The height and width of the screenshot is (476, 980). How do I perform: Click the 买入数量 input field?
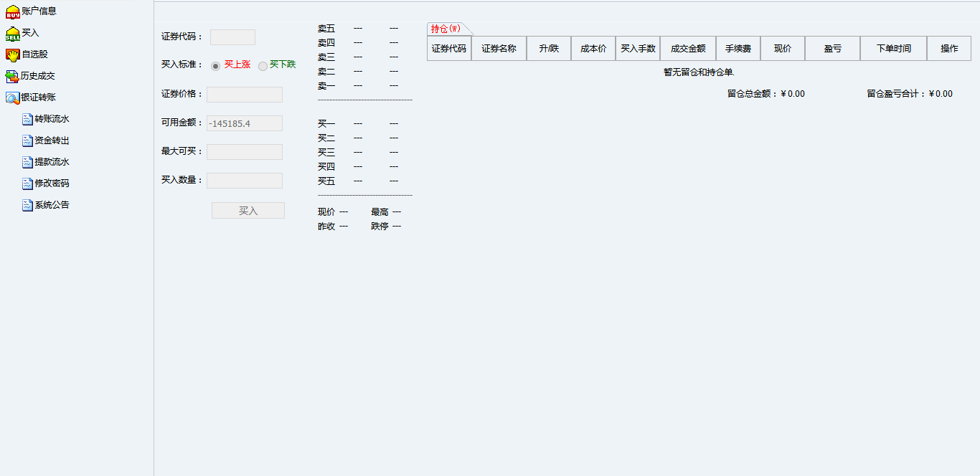point(245,181)
